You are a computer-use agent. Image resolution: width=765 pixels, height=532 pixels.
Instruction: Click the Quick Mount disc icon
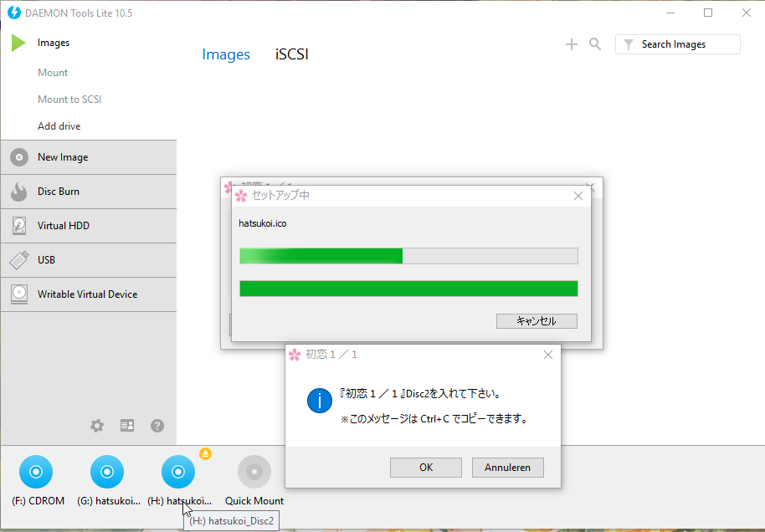(x=254, y=472)
